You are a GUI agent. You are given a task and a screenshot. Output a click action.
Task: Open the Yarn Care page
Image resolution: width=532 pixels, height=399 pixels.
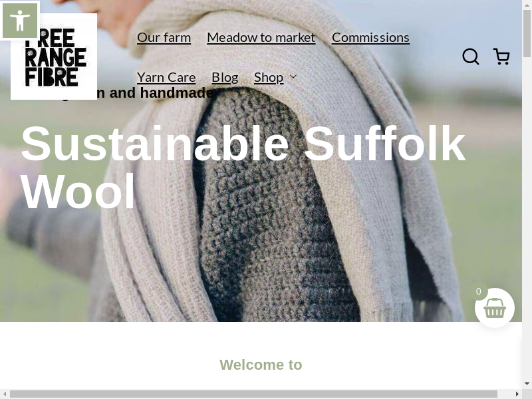point(166,77)
